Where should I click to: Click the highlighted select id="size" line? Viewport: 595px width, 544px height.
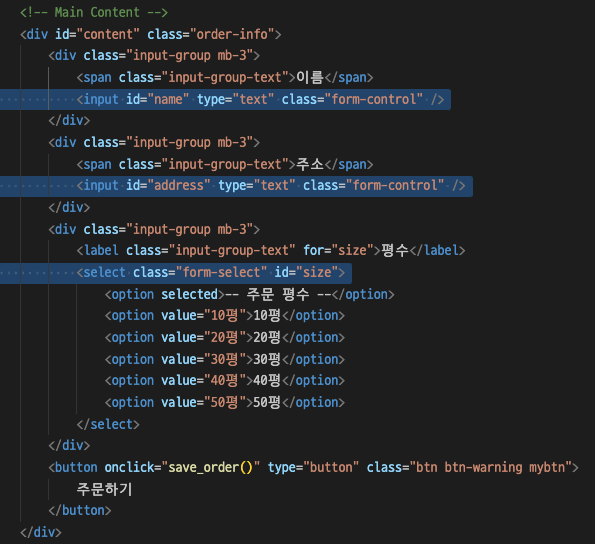tap(211, 272)
